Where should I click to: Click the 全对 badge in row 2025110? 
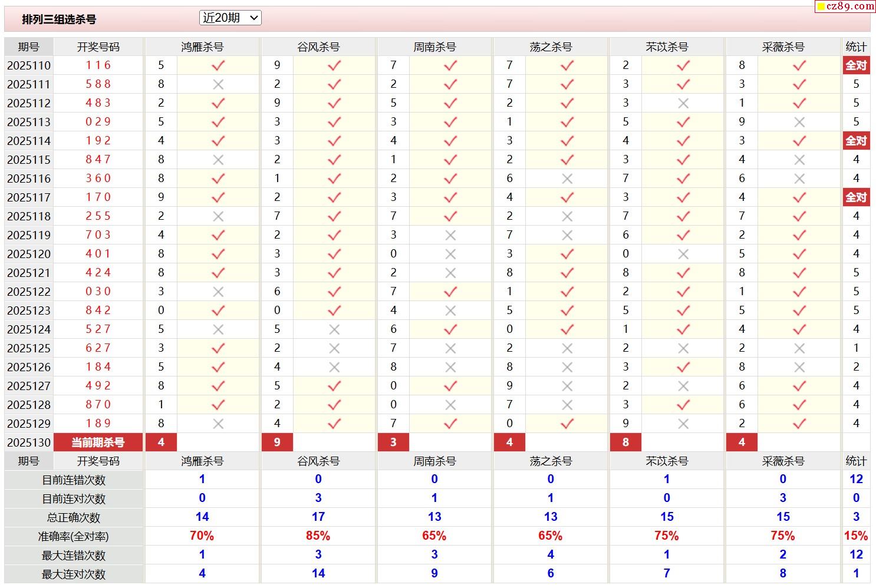click(x=856, y=65)
